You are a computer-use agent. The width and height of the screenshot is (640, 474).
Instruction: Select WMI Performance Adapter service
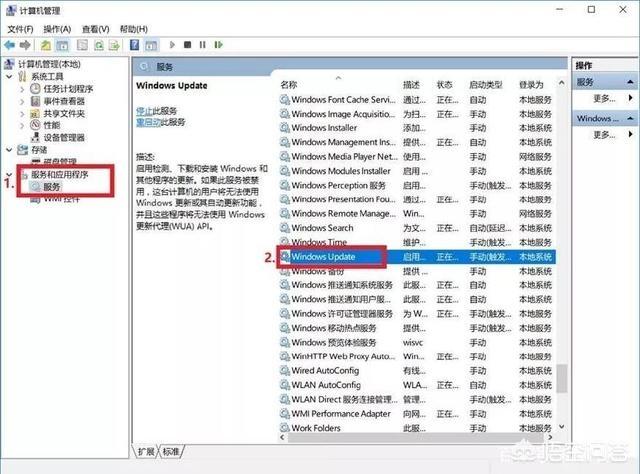[416, 414]
